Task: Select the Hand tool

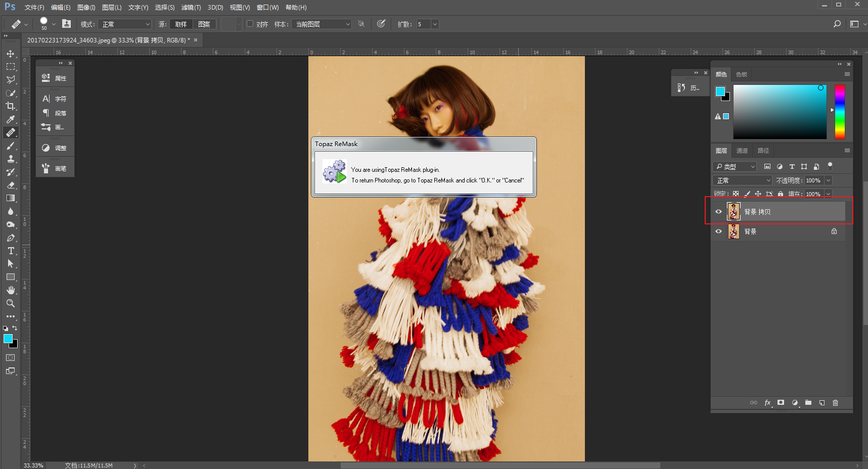Action: [10, 290]
